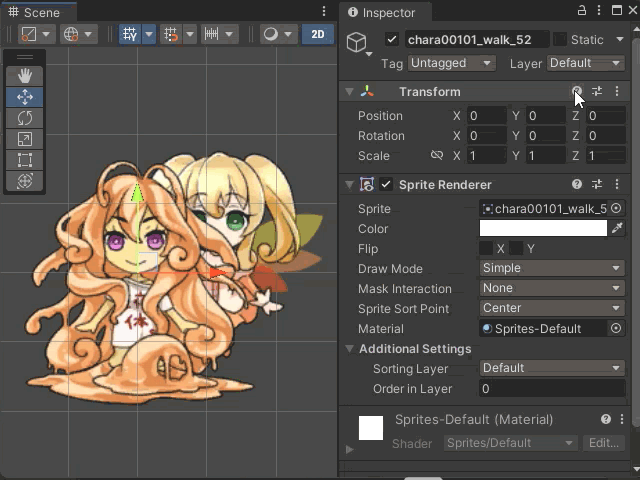
Task: Lock the Inspector panel
Action: (x=582, y=11)
